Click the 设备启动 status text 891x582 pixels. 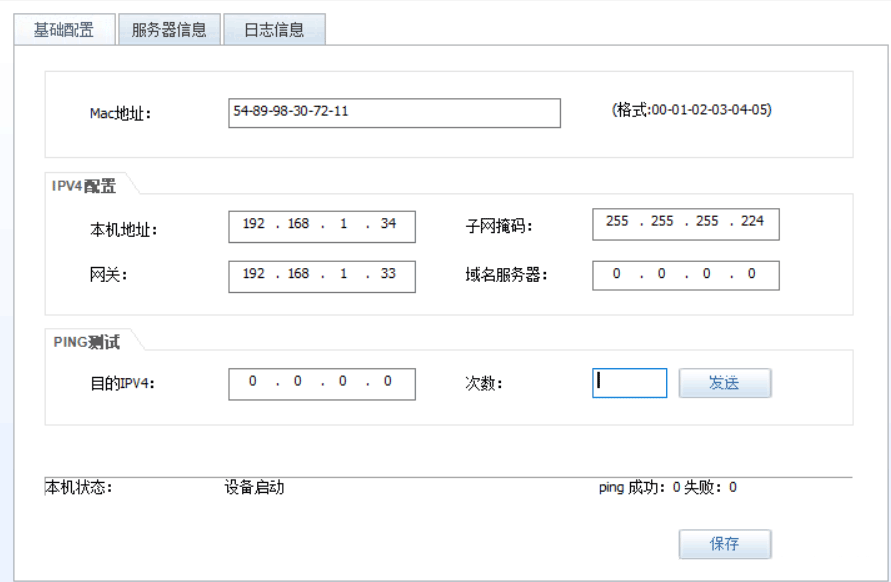pos(254,487)
